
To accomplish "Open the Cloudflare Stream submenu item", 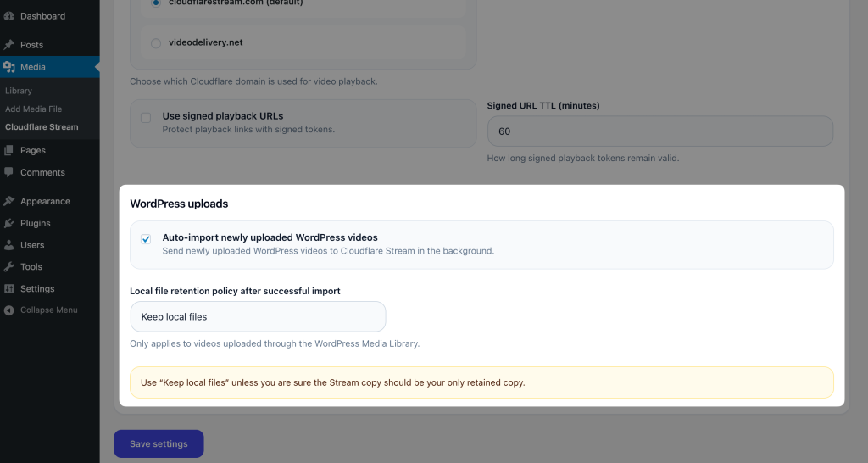I will coord(42,127).
